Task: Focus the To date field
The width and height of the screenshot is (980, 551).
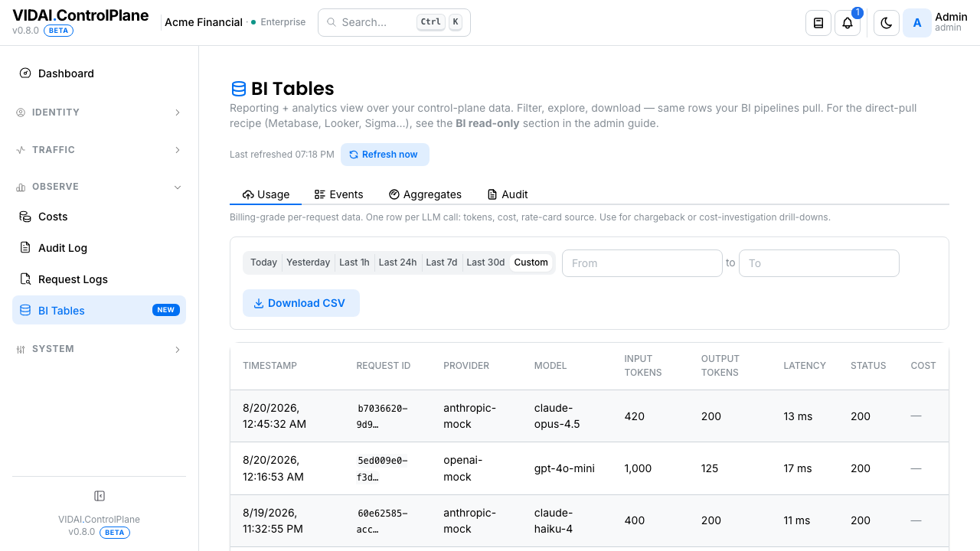Action: coord(819,263)
